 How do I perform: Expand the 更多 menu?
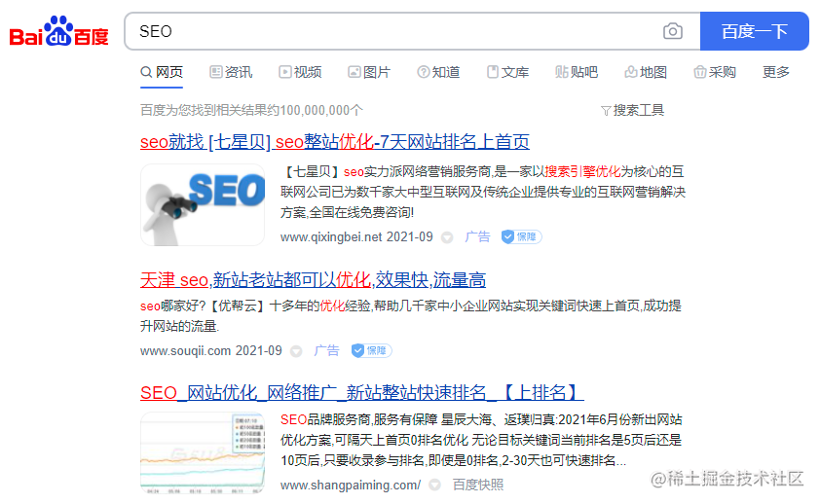click(x=776, y=72)
